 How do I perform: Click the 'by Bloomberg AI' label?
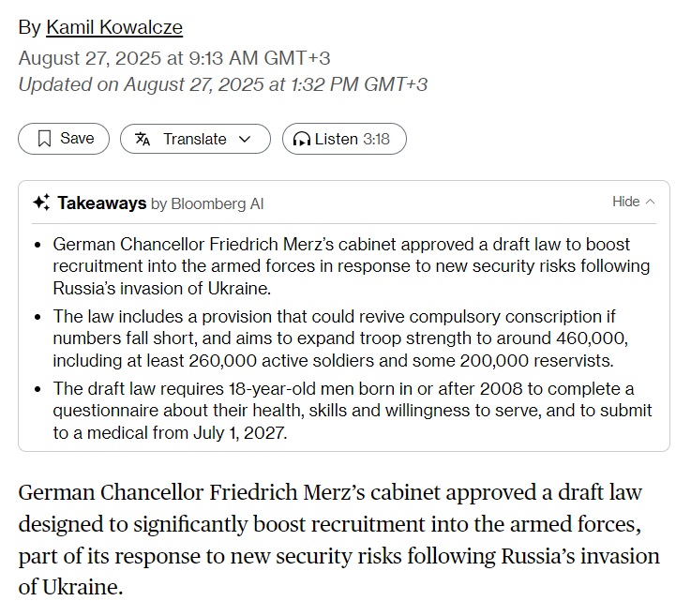[207, 204]
